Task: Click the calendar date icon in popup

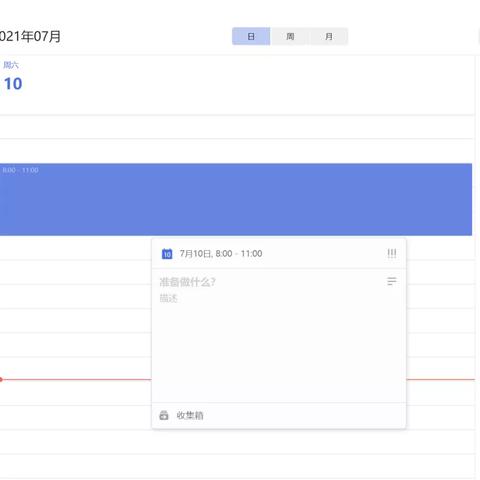Action: [167, 254]
